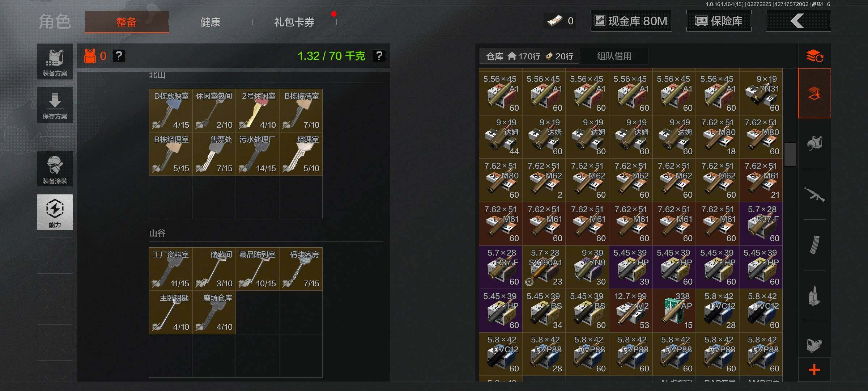
Task: Open the 礼包卡券 tab
Action: 294,22
